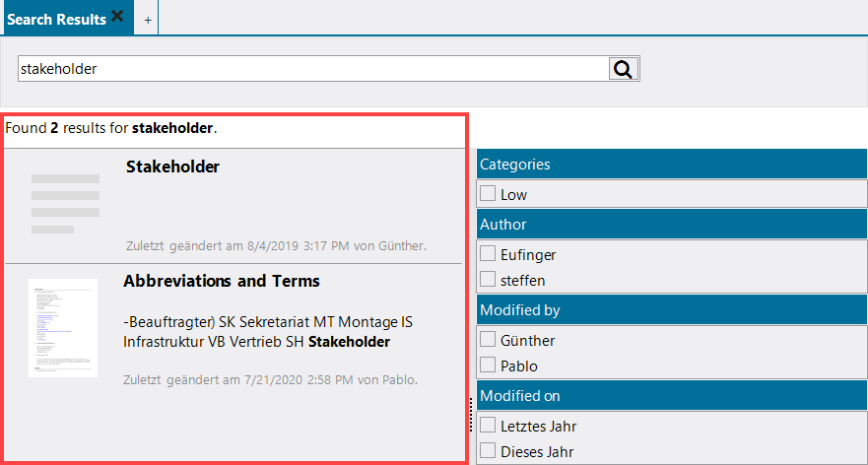
Task: Switch to the Search Results tab
Action: pos(56,20)
